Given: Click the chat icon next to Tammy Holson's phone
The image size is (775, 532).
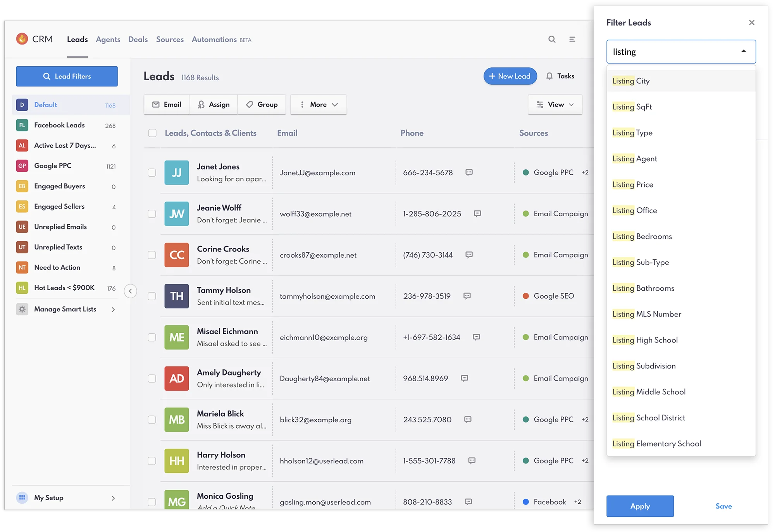Looking at the screenshot, I should 467,296.
